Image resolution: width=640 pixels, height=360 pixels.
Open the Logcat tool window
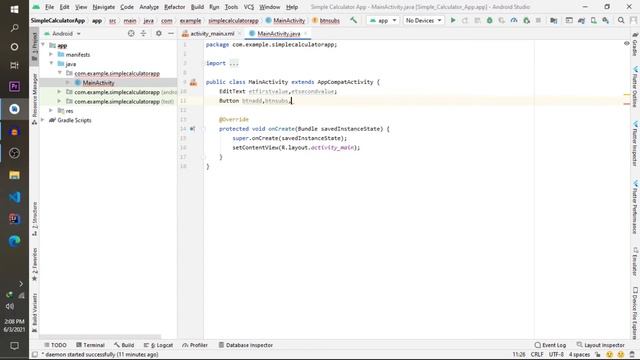[x=159, y=345]
